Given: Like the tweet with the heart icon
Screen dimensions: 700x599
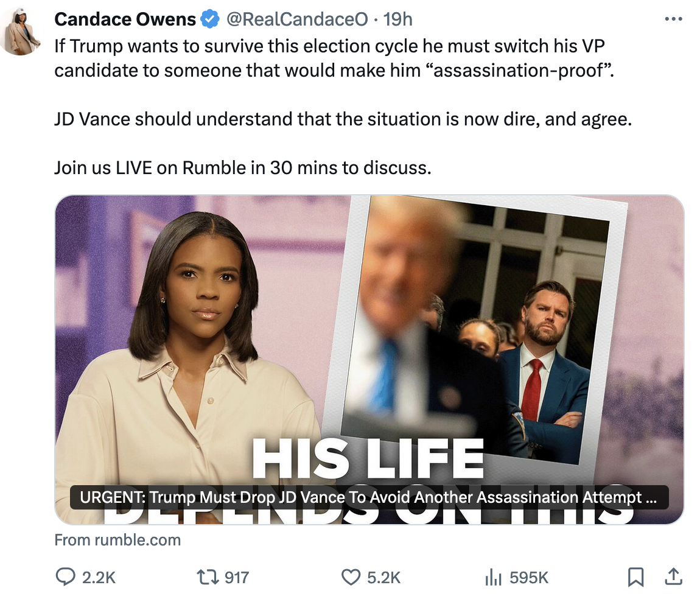Looking at the screenshot, I should 351,577.
